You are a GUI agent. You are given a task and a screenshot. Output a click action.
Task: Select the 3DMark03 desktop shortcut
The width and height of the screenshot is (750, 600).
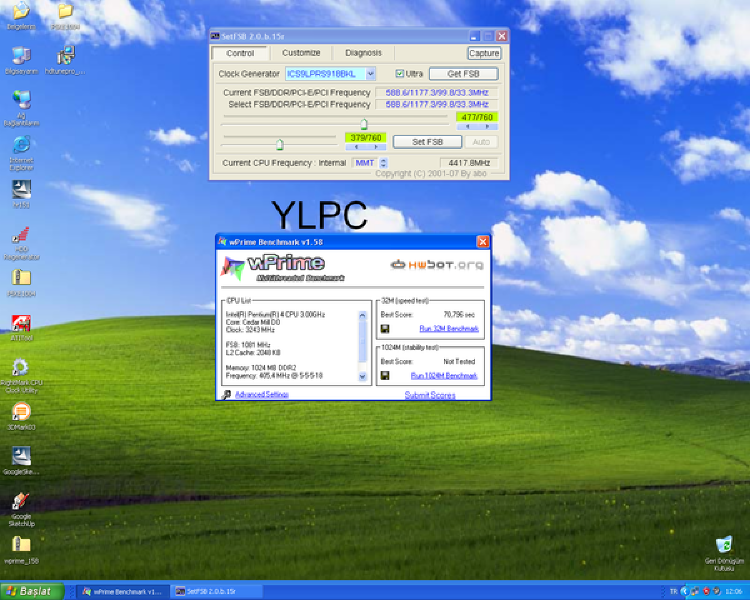[x=22, y=417]
